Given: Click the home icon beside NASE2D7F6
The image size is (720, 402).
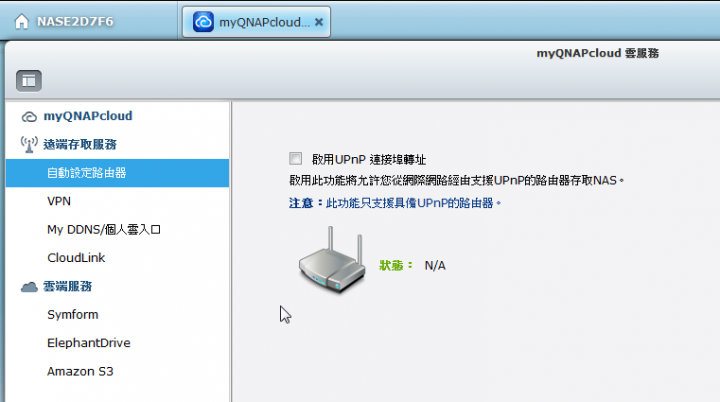Looking at the screenshot, I should pos(21,22).
